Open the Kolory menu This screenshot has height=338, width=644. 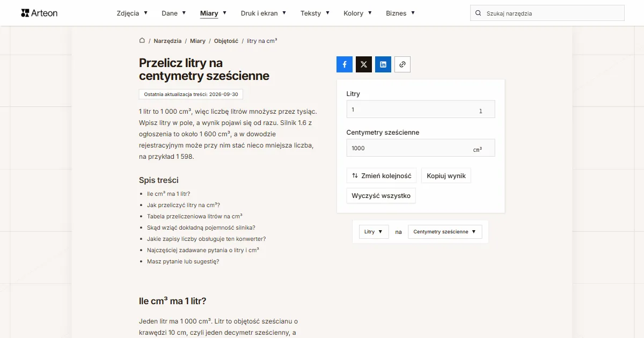[357, 13]
